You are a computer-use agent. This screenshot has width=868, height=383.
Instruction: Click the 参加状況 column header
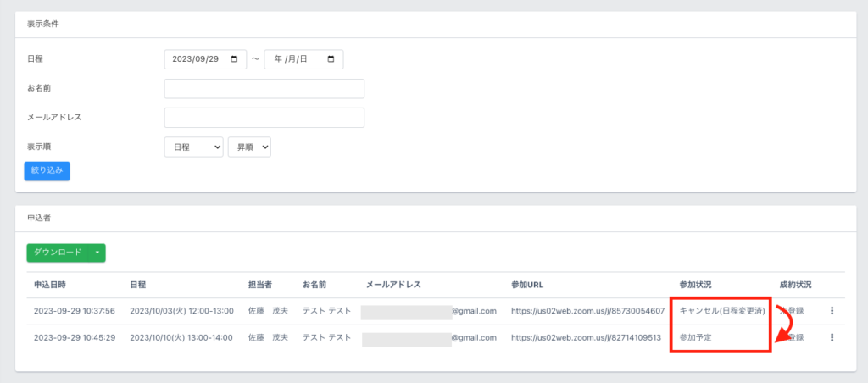696,285
